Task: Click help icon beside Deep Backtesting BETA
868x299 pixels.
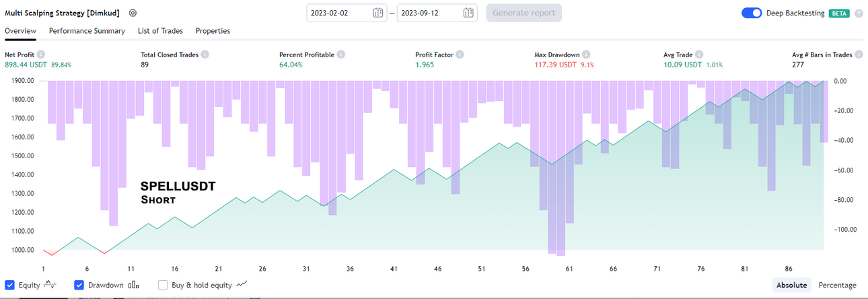Action: 859,13
